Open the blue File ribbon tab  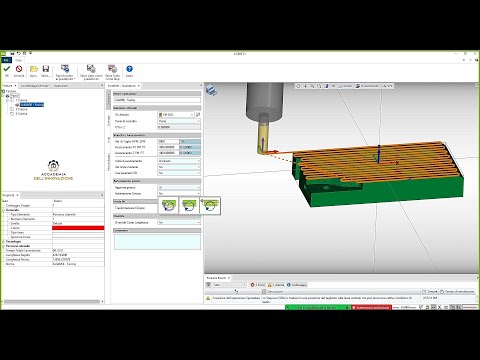6,60
